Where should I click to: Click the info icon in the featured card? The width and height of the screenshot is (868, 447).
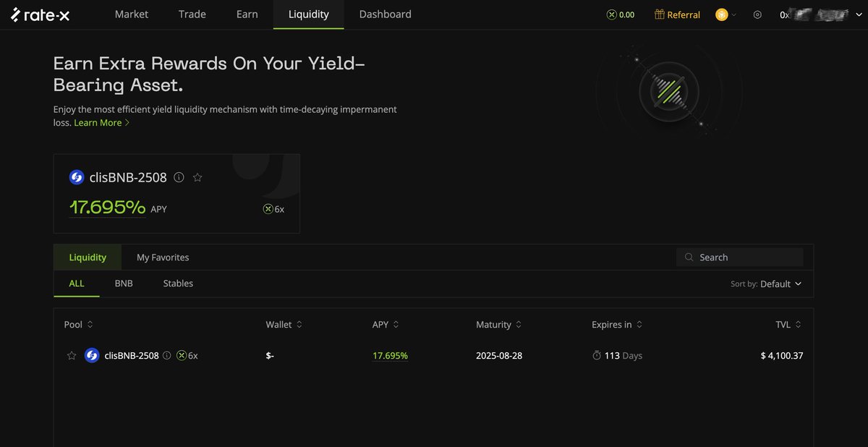click(x=179, y=177)
